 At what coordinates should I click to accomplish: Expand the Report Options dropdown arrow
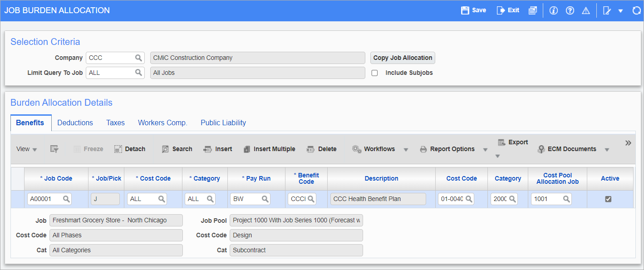(485, 149)
